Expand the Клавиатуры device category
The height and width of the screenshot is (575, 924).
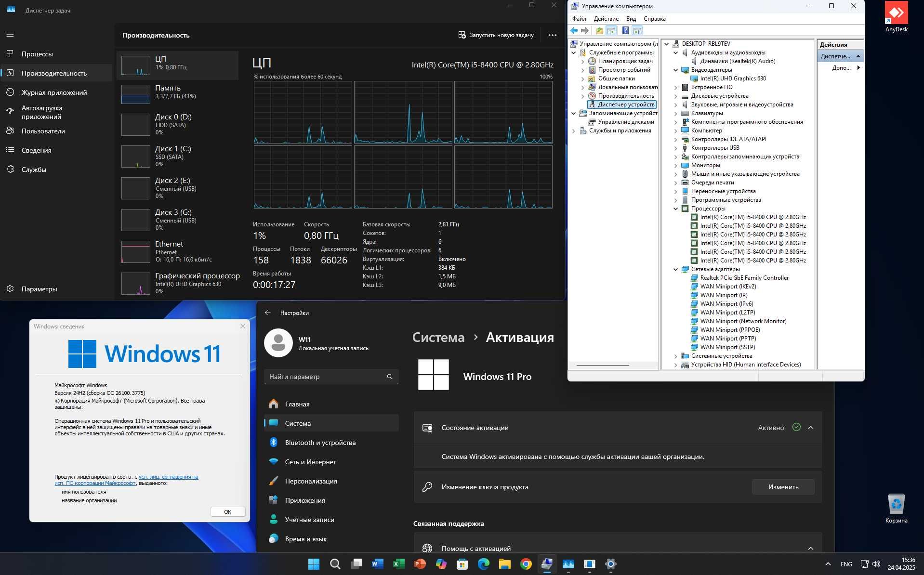(675, 113)
